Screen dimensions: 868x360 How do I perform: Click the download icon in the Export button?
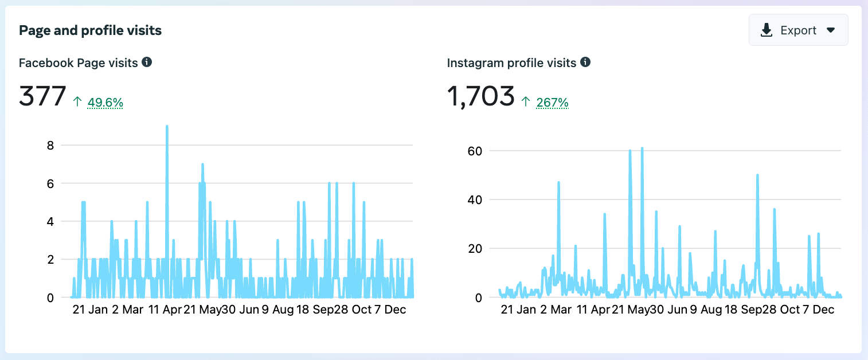[x=767, y=30]
